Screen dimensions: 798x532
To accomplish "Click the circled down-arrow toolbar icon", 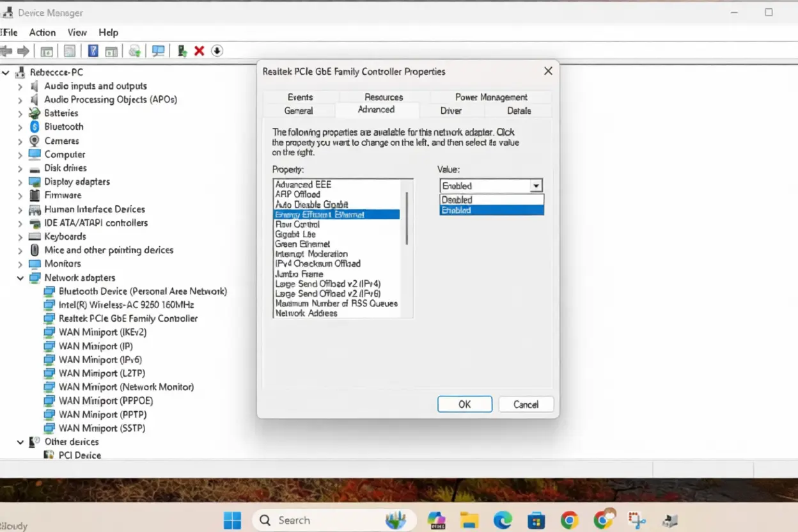I will point(217,51).
